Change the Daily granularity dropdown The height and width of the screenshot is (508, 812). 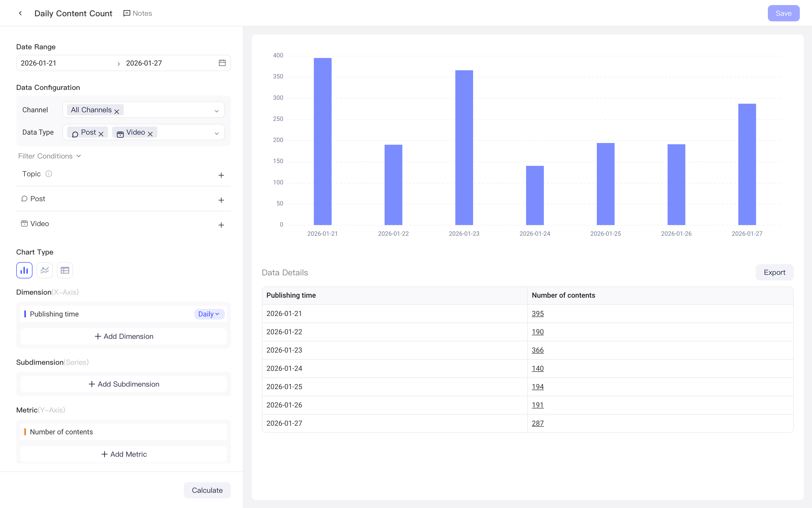point(209,314)
